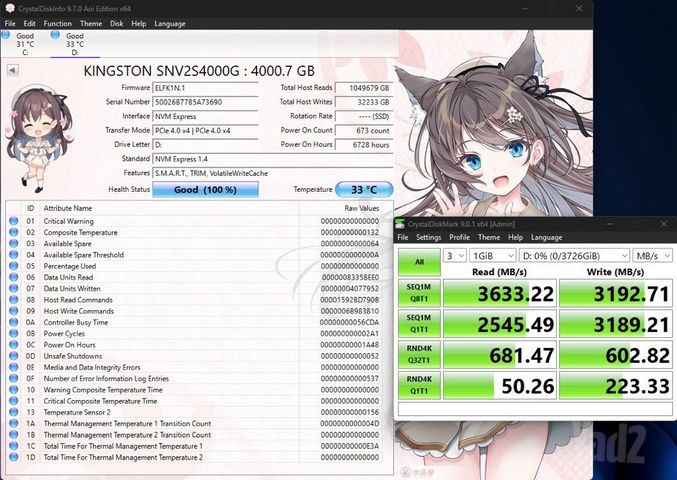Image resolution: width=677 pixels, height=480 pixels.
Task: Open the drive dropdown showing D: 0%
Action: (574, 256)
